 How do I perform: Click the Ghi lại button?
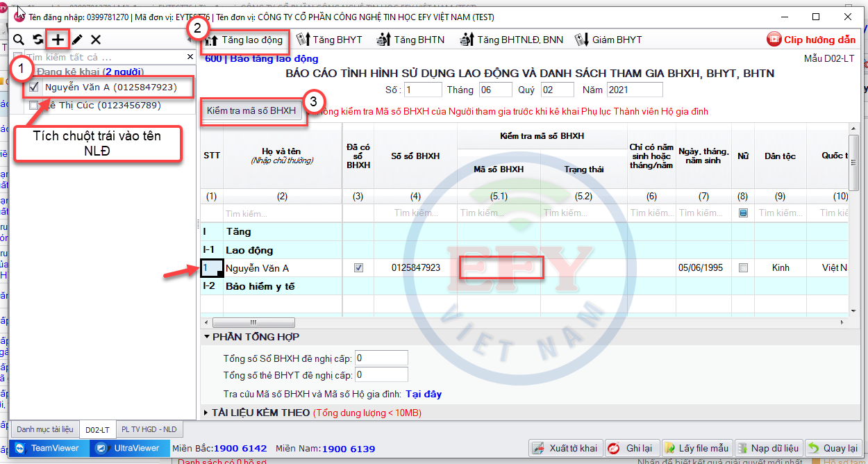(x=631, y=448)
